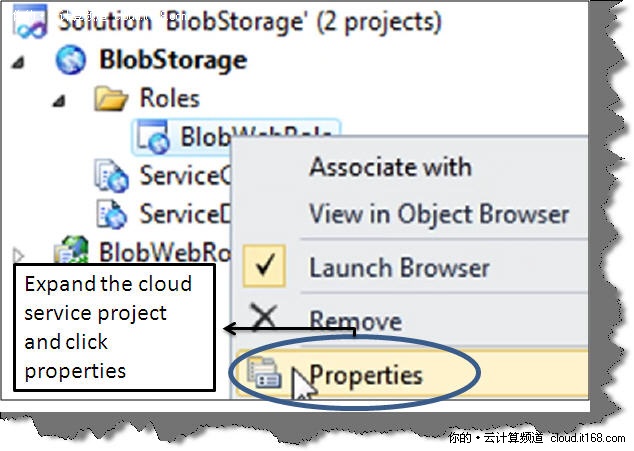Collapse the Roles folder node
634x451 pixels.
[x=59, y=100]
